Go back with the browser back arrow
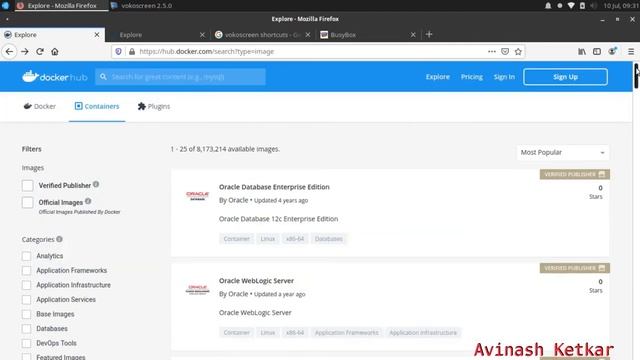 pyautogui.click(x=9, y=51)
